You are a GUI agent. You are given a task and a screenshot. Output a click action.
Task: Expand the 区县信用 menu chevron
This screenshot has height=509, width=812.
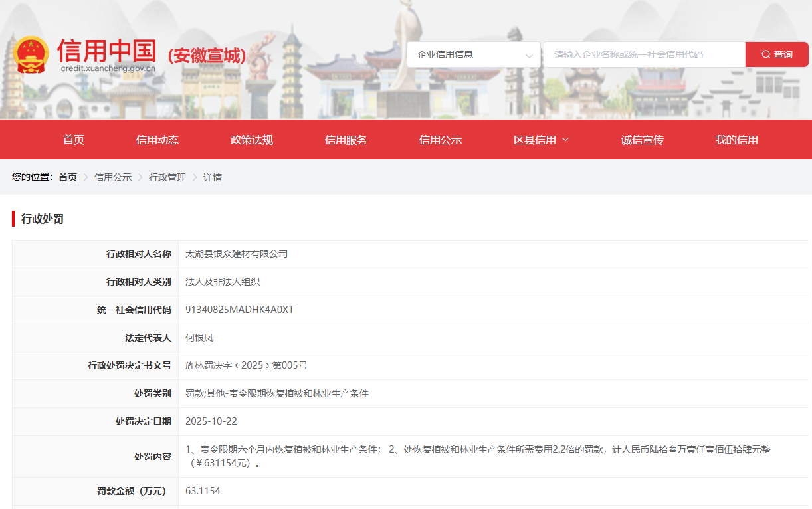tap(565, 140)
